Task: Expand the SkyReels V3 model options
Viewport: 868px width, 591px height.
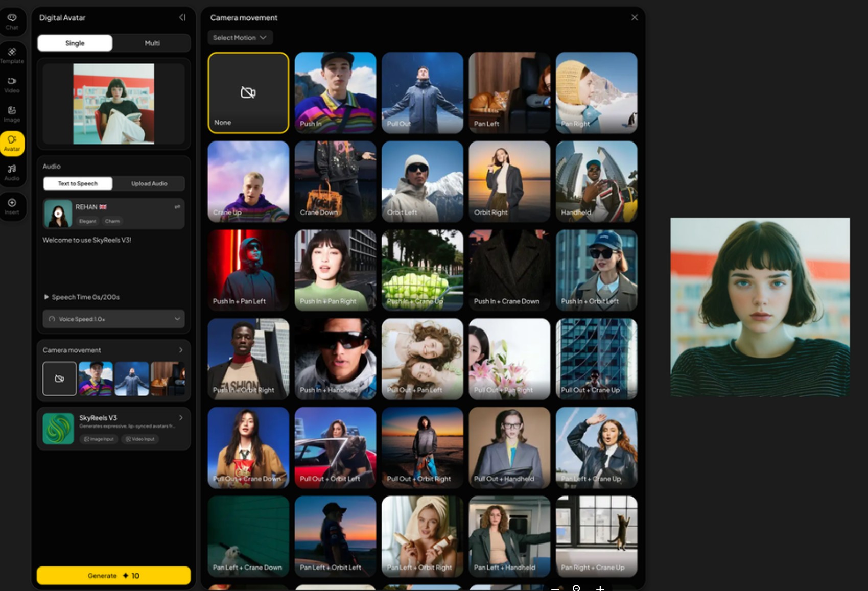Action: pos(181,418)
